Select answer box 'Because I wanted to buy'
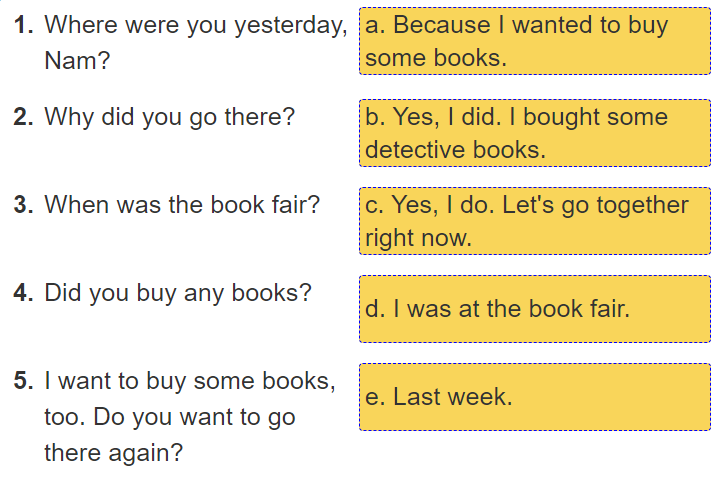Image resolution: width=727 pixels, height=479 pixels. 534,41
